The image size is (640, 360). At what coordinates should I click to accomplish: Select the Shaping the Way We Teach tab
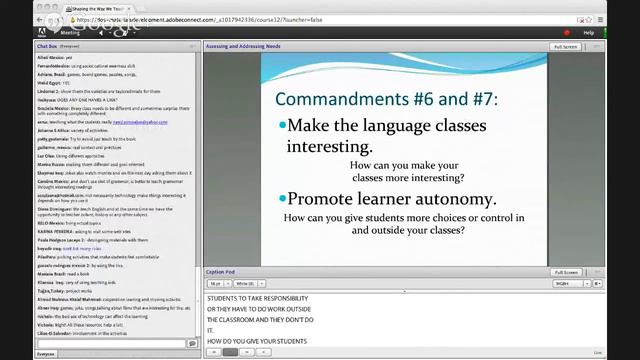click(97, 9)
